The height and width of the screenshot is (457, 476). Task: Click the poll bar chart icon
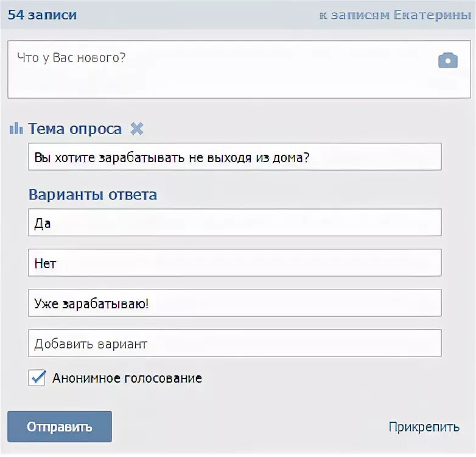(x=16, y=128)
